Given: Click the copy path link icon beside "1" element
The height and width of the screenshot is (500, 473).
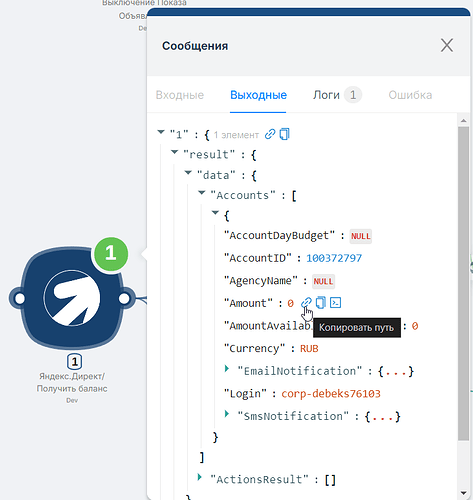Looking at the screenshot, I should coord(270,134).
